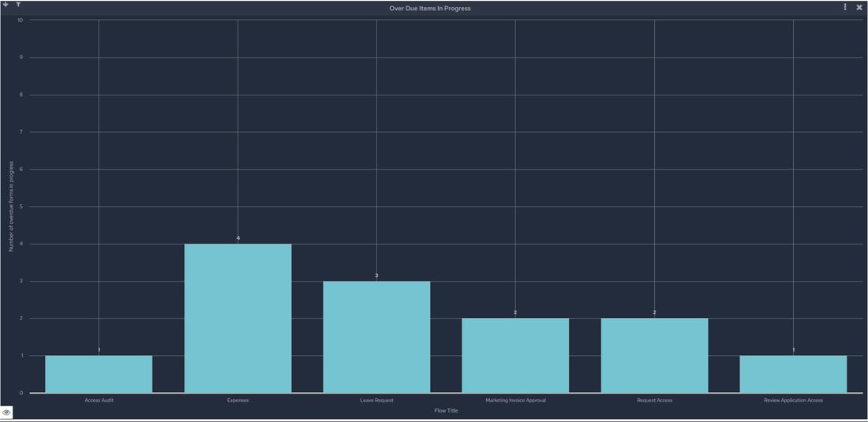This screenshot has width=868, height=422.
Task: Click data label '2' above Marketing Invoice Approval
Action: pos(515,312)
